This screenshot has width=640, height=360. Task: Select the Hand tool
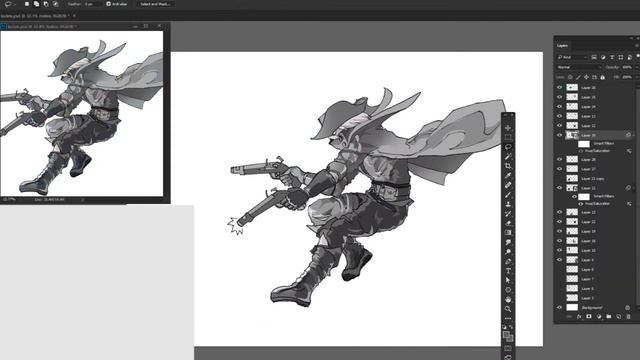click(x=508, y=300)
